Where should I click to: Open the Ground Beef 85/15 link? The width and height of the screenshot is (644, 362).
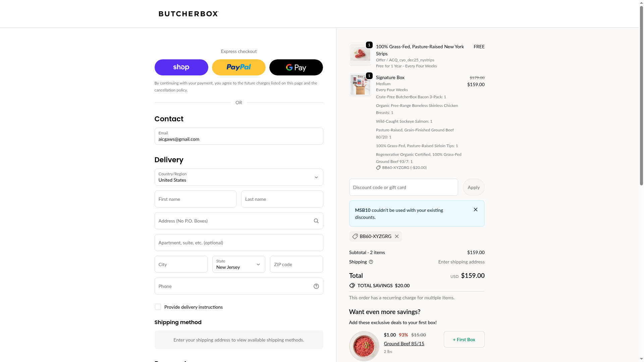pyautogui.click(x=404, y=344)
